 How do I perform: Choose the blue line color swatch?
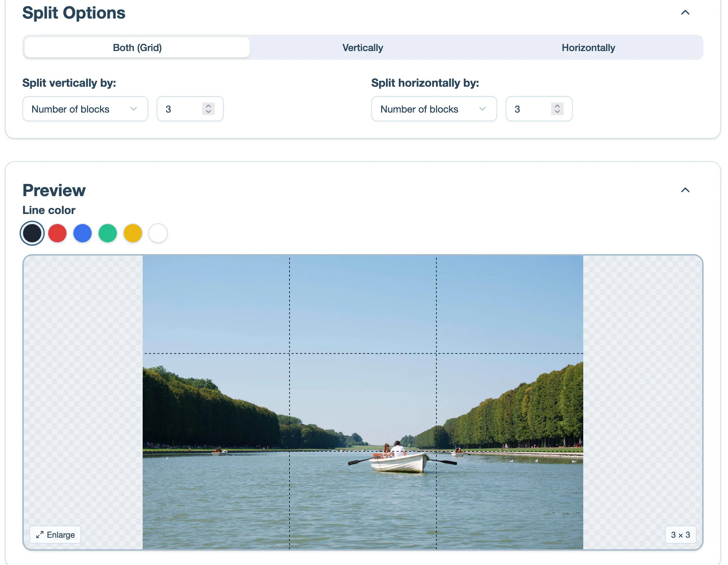tap(83, 233)
